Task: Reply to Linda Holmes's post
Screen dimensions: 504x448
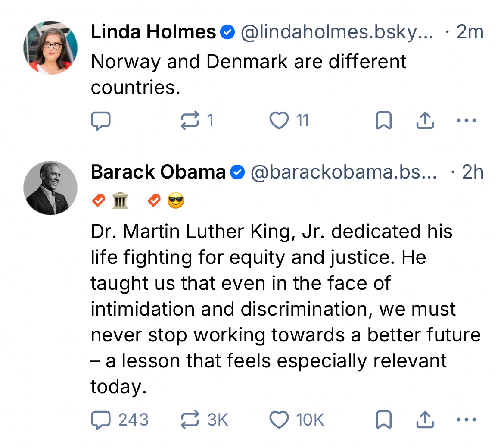Action: pyautogui.click(x=101, y=121)
